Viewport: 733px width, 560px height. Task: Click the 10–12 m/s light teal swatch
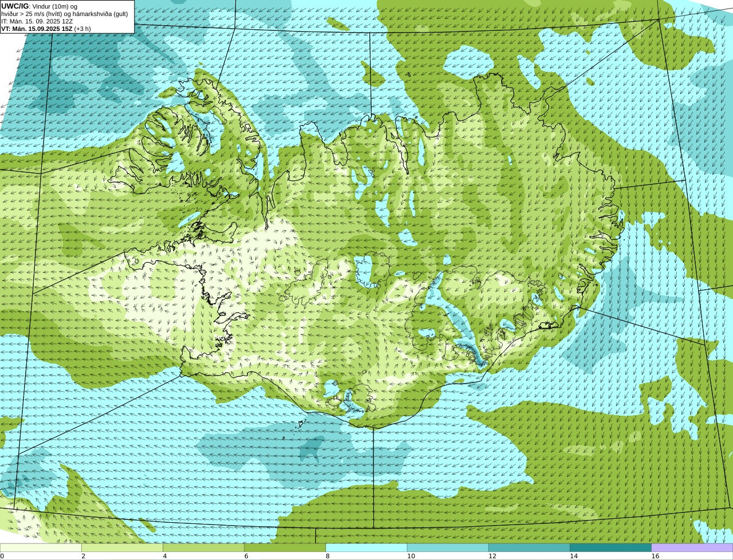tap(448, 548)
